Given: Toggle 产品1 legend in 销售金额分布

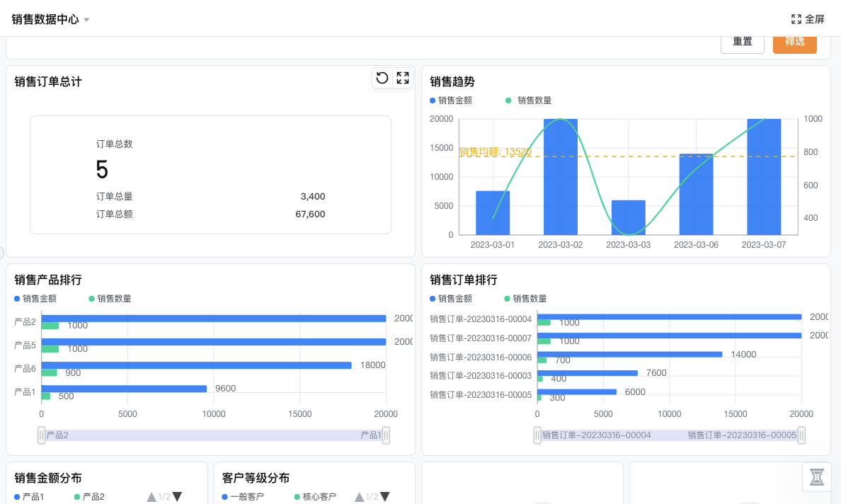Looking at the screenshot, I should pos(29,497).
